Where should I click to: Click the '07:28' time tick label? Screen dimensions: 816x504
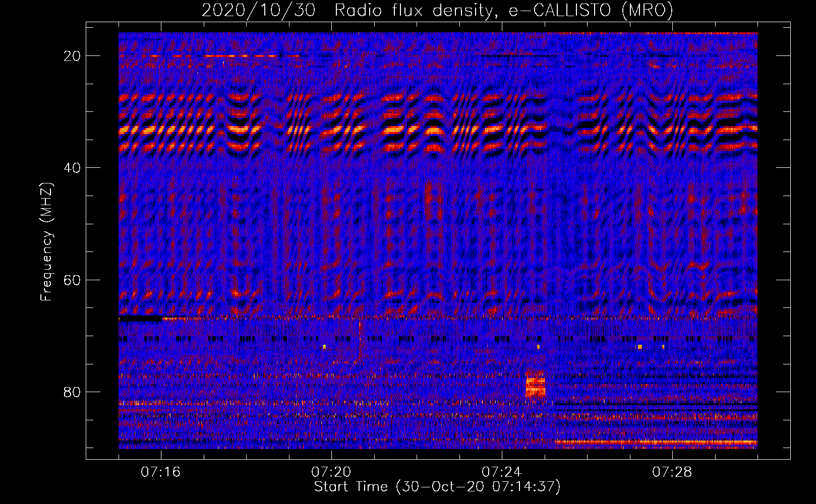coord(672,472)
